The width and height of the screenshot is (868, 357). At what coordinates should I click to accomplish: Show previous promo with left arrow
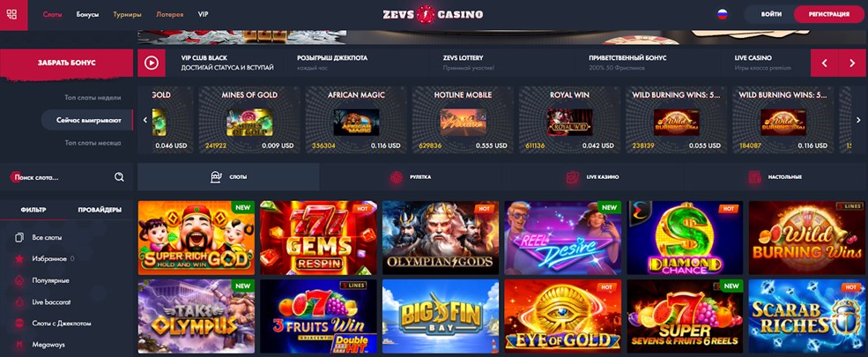[x=824, y=63]
